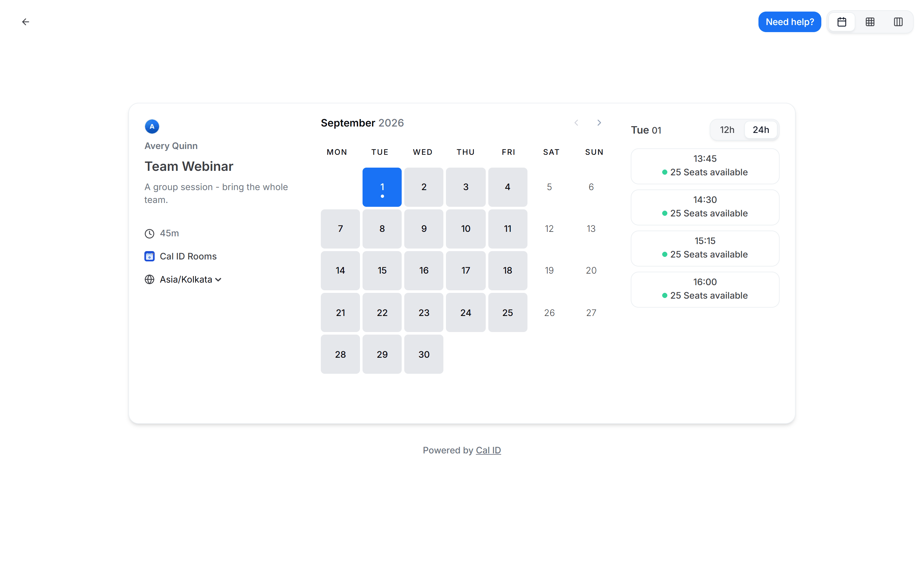Select September 24 on the calendar
This screenshot has width=924, height=578.
coord(466,312)
